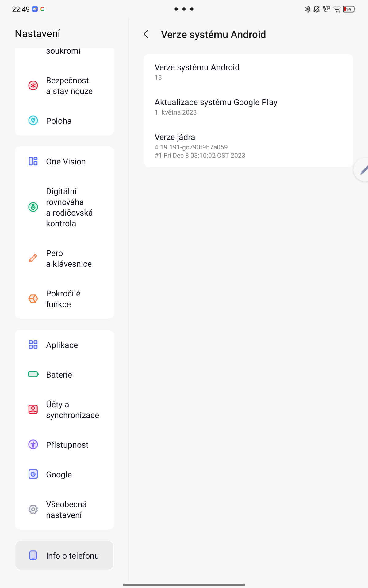
Task: Open the green Digitální rovnováha icon
Action: pos(33,207)
